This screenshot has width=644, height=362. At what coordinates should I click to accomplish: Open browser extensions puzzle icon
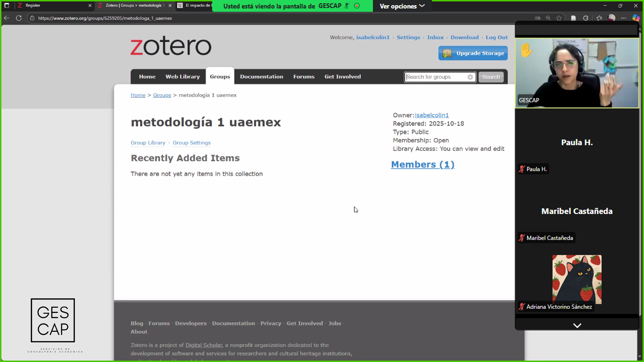pyautogui.click(x=585, y=18)
